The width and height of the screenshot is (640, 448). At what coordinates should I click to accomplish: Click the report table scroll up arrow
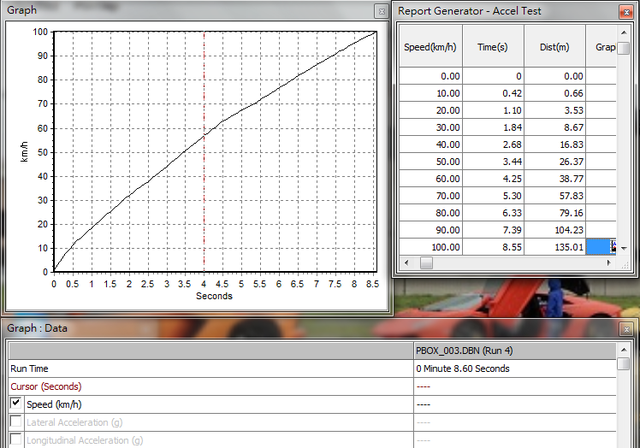(624, 33)
